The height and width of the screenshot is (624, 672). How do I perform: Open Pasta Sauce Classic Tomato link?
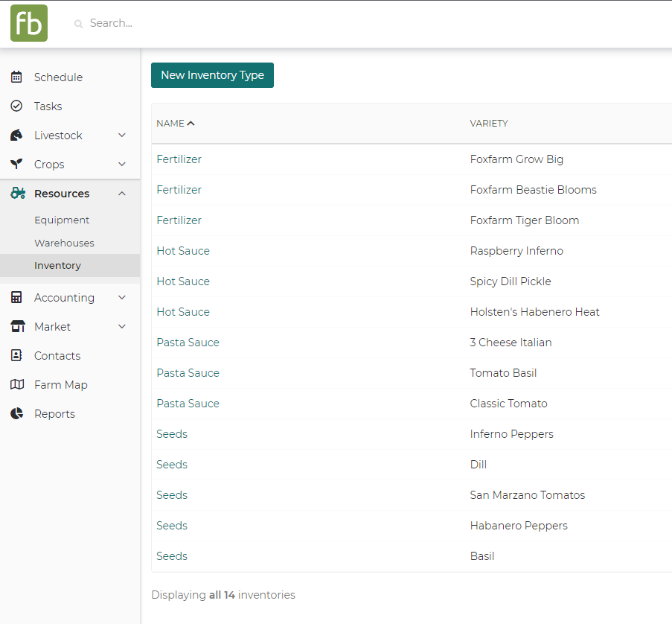tap(188, 404)
